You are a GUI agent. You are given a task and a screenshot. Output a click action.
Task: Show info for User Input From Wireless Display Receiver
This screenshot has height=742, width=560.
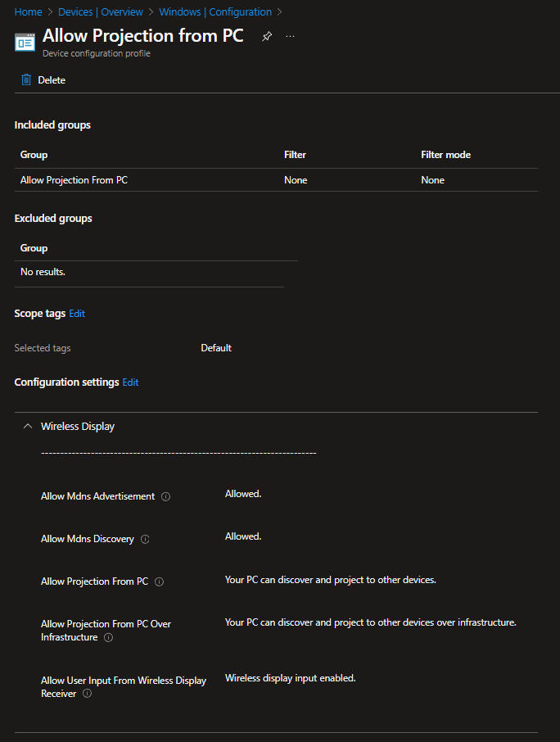[87, 693]
